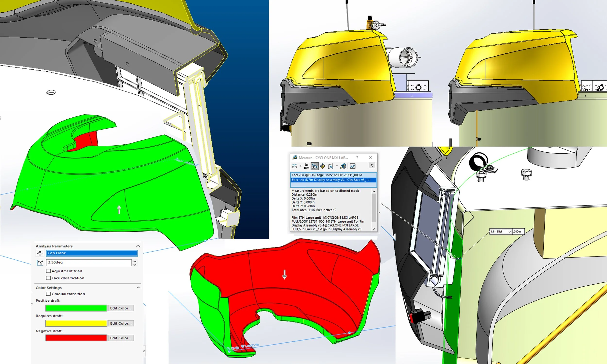This screenshot has height=364, width=607.
Task: Check the Face classification option
Action: pyautogui.click(x=48, y=278)
